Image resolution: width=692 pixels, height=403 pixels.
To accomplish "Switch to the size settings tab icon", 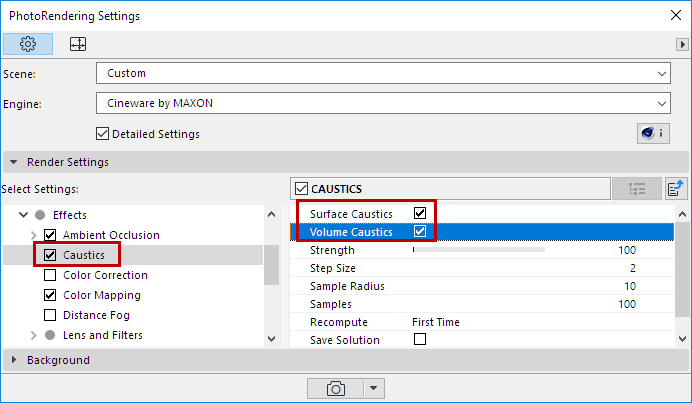I will click(x=77, y=44).
